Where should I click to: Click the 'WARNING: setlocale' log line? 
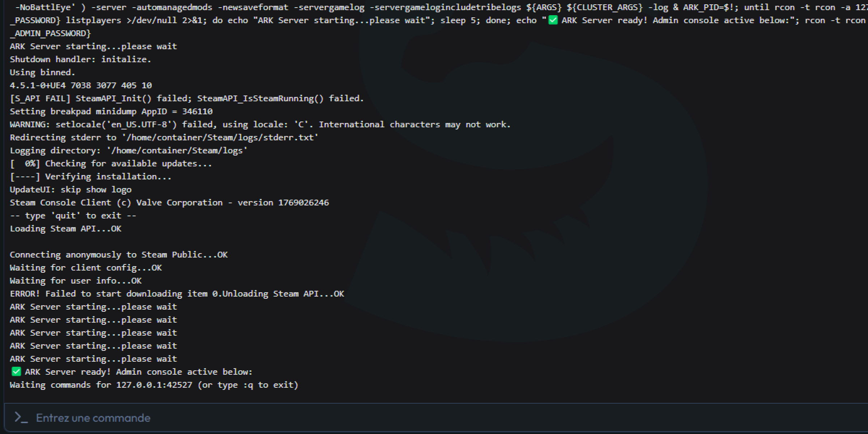pyautogui.click(x=260, y=124)
